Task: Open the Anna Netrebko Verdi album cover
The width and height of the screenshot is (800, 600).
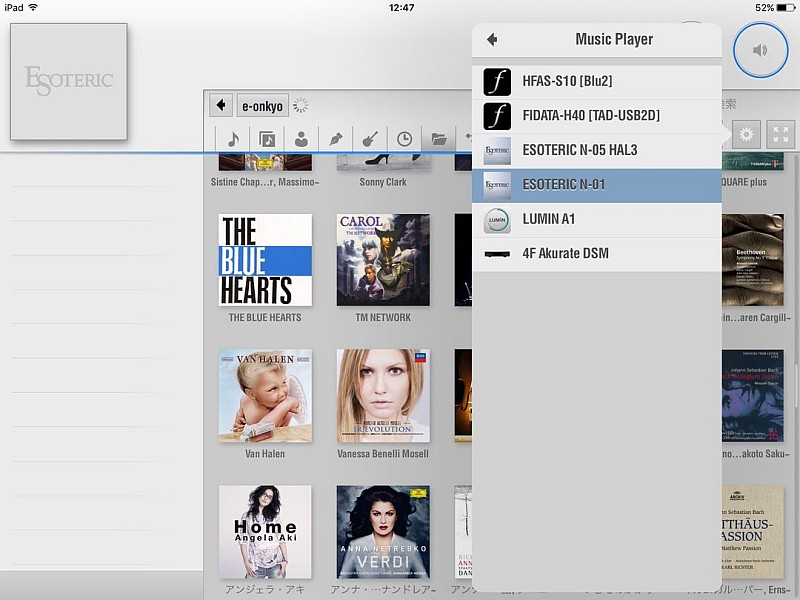Action: pos(383,532)
